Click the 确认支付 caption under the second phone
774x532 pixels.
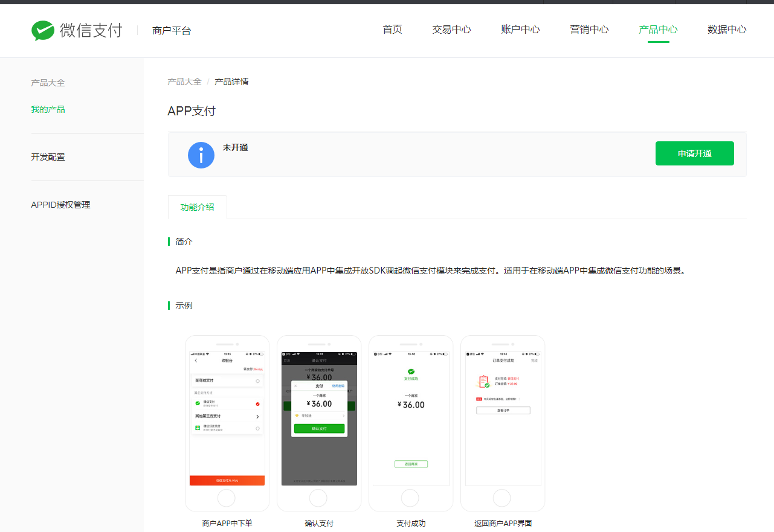tap(319, 524)
